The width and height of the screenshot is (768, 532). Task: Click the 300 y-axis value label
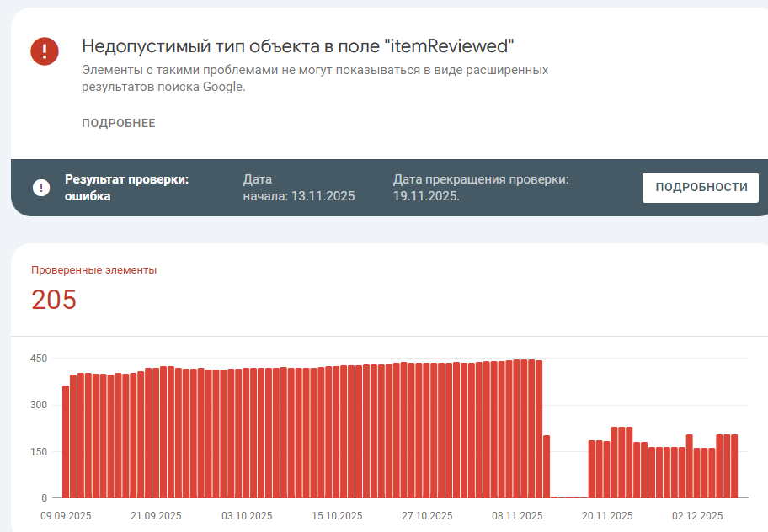pyautogui.click(x=39, y=405)
